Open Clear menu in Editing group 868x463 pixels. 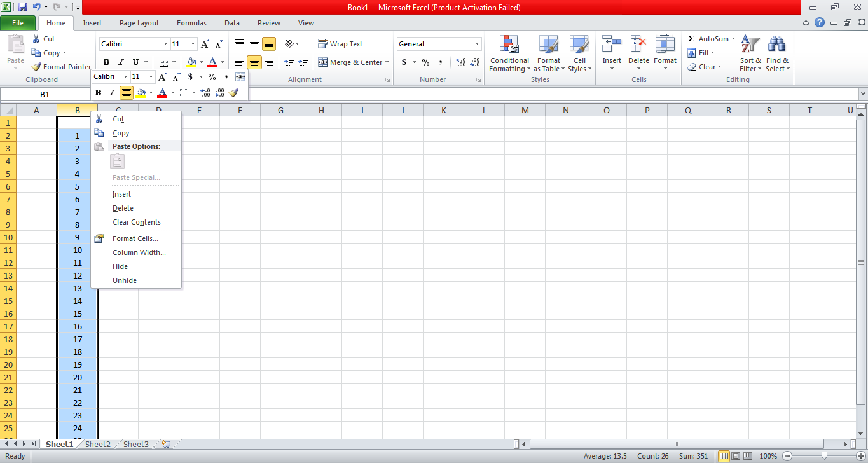[705, 67]
